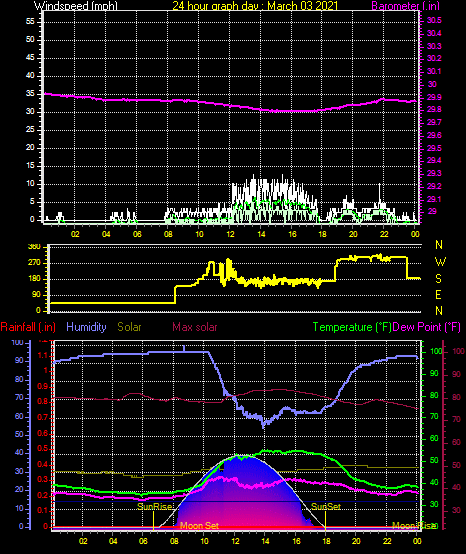Click the S wind direction label

pyautogui.click(x=438, y=279)
